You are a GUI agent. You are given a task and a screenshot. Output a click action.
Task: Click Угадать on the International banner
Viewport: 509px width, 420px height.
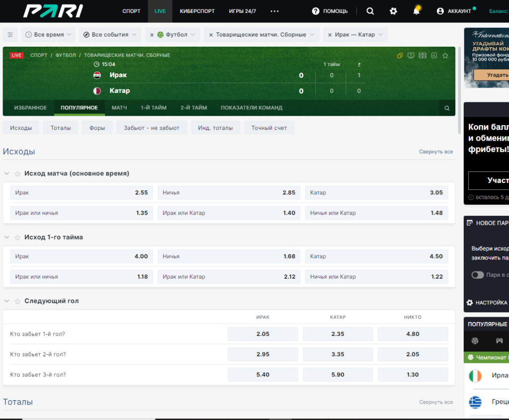click(x=492, y=75)
